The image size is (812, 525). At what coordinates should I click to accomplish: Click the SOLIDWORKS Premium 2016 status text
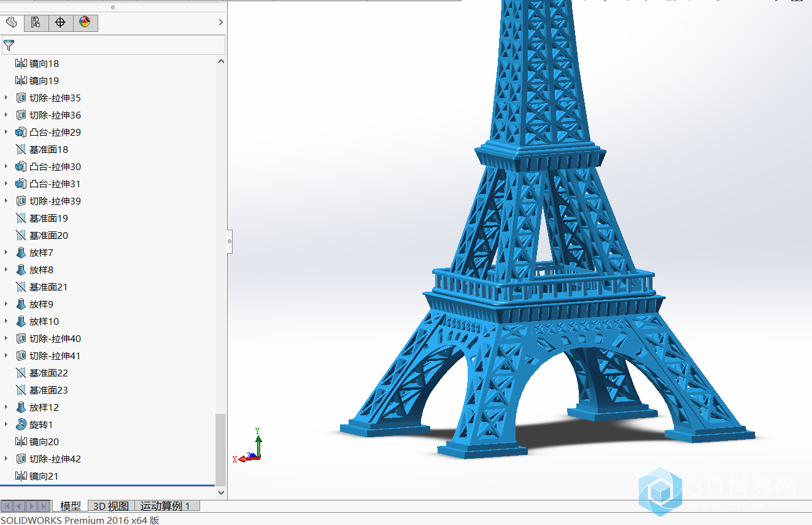point(80,520)
